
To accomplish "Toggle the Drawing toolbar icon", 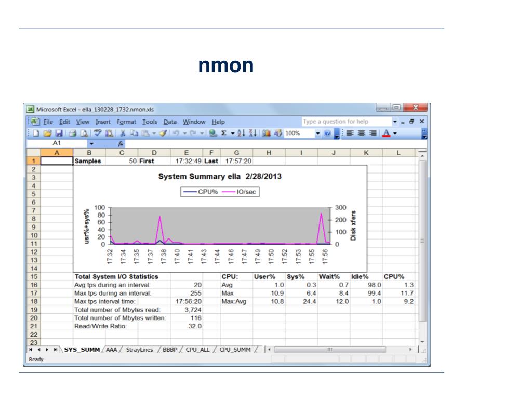I will pos(278,134).
